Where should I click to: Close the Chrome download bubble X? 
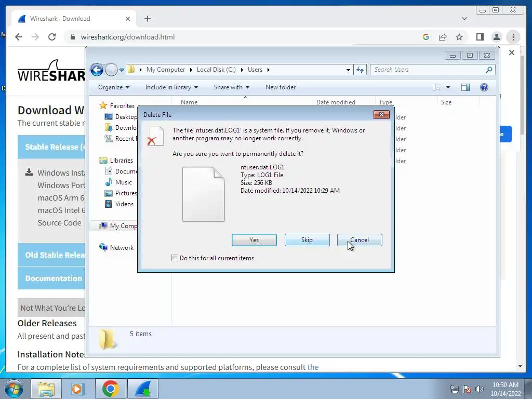[512, 52]
